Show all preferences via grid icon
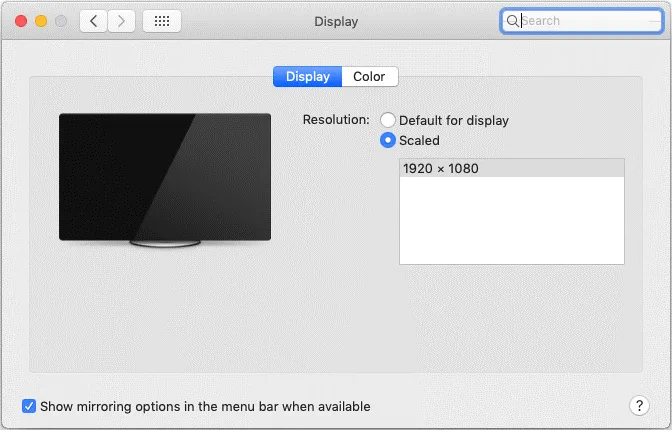 tap(162, 21)
